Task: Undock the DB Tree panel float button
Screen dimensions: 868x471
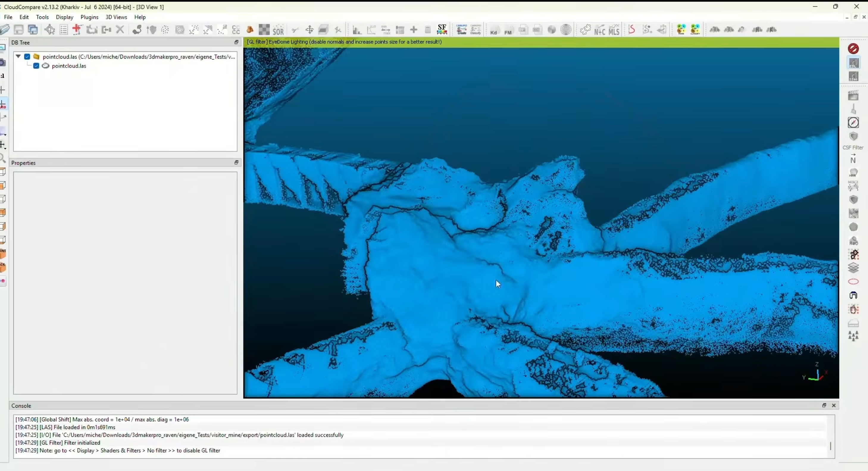Action: (x=236, y=42)
